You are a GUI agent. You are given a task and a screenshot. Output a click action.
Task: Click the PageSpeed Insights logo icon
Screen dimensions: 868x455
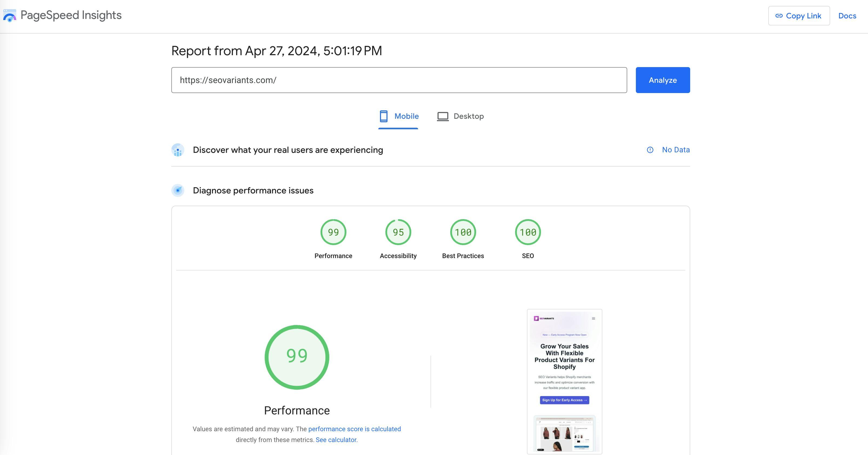[x=9, y=15]
